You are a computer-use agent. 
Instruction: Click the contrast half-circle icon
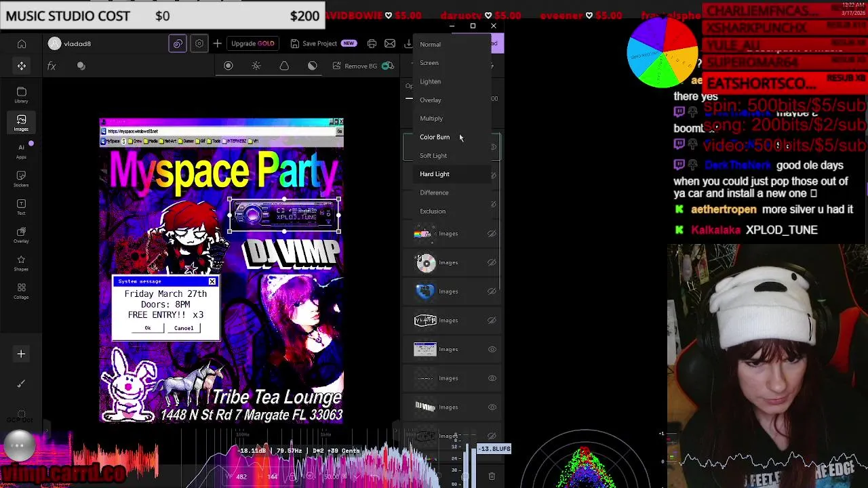(x=312, y=66)
